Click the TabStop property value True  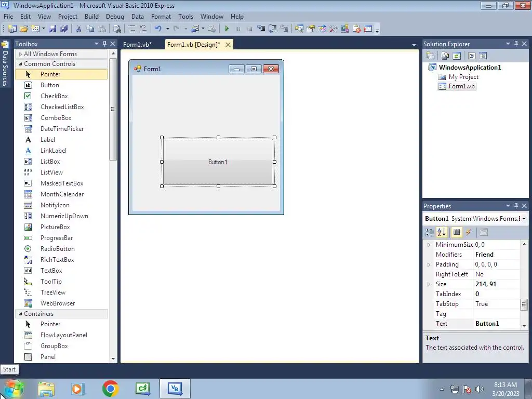(497, 304)
